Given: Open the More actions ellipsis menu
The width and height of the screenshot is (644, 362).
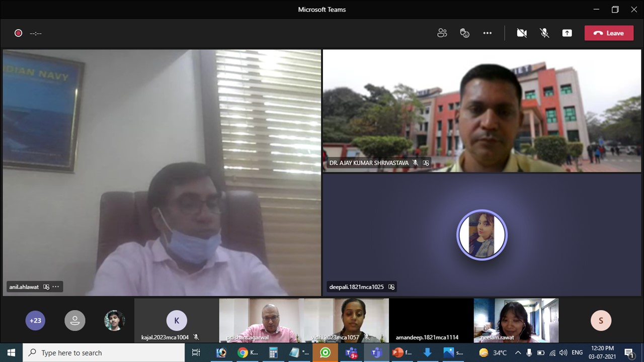Looking at the screenshot, I should pos(487,33).
